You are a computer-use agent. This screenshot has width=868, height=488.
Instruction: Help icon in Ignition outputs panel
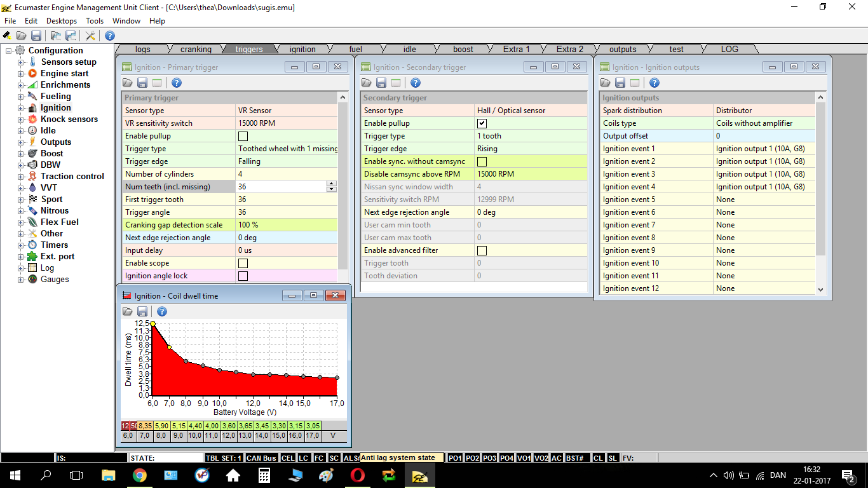pos(654,83)
